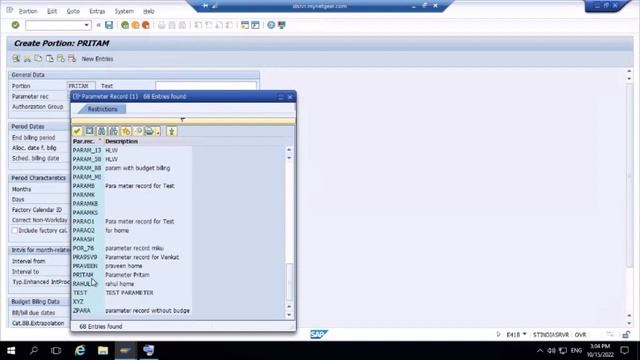Open the Help menu
This screenshot has width=640, height=360.
[149, 11]
